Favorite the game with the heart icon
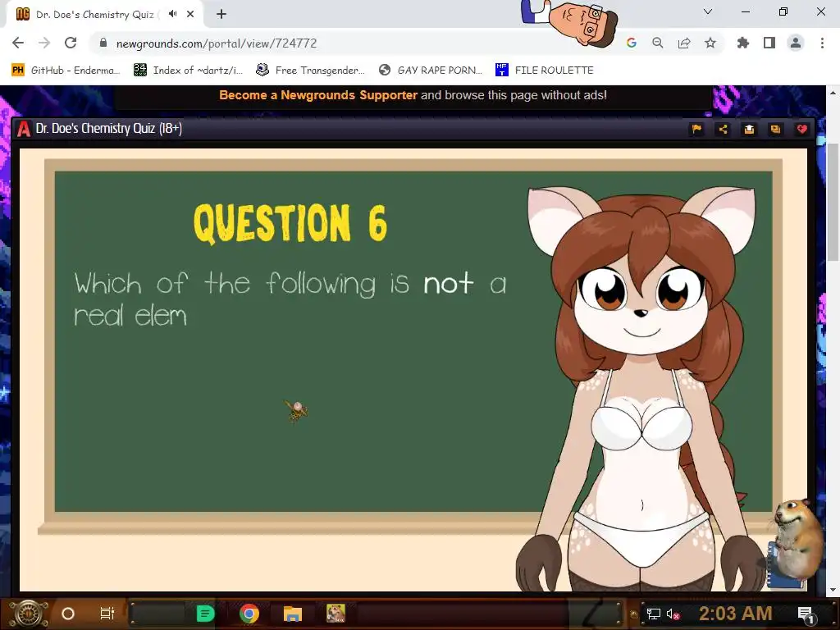840x630 pixels. 801,129
